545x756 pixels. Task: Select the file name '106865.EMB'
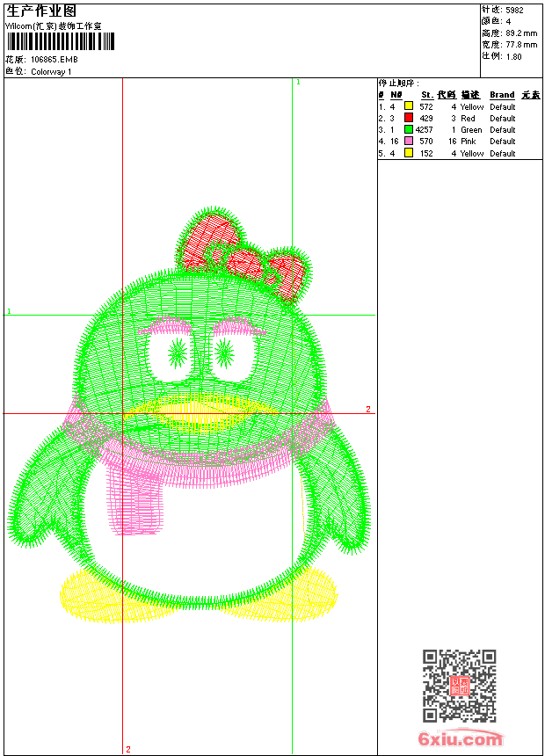(54, 59)
